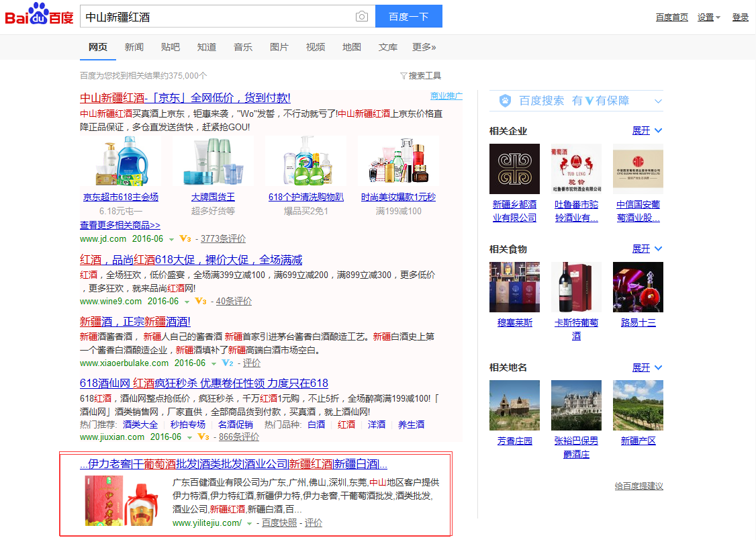Open the 酒类大全 sublink
The image size is (756, 540).
(x=140, y=424)
